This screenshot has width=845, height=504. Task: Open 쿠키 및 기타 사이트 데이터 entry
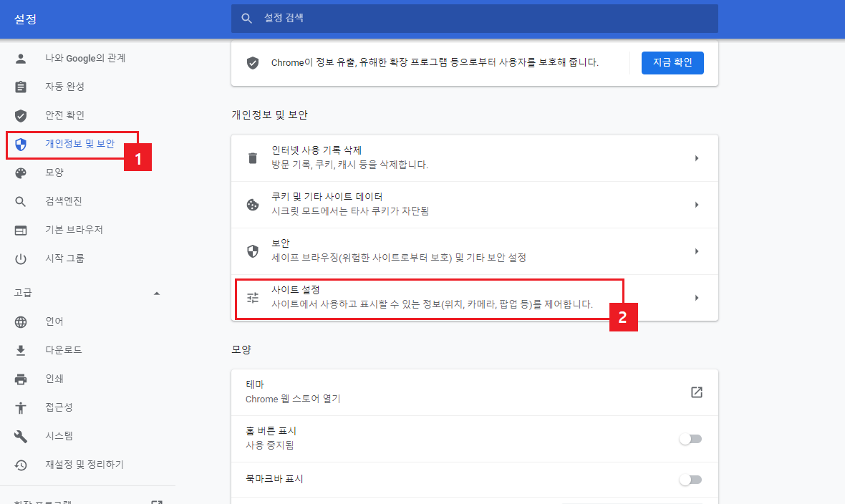pyautogui.click(x=474, y=205)
